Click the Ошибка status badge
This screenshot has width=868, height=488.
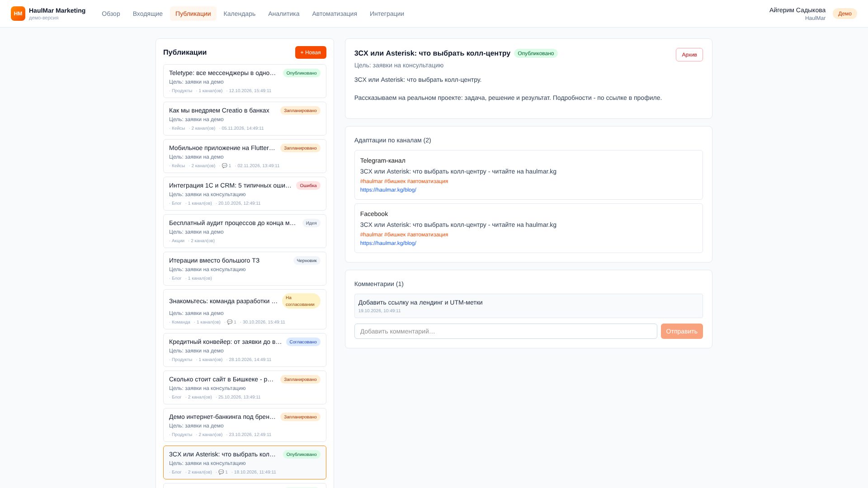click(308, 186)
